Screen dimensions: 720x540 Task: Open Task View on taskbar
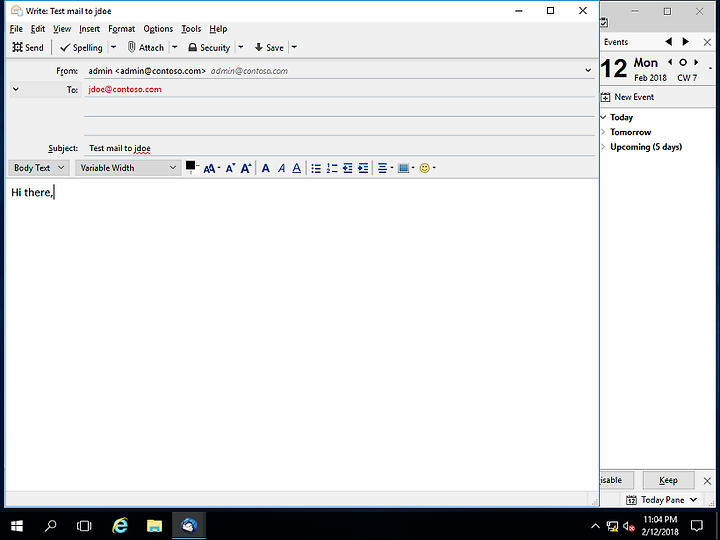84,526
